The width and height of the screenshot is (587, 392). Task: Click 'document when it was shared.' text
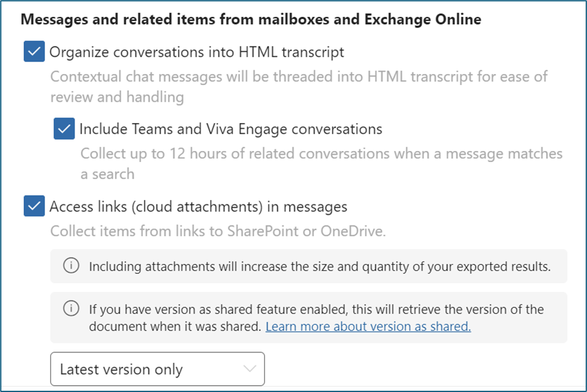[x=175, y=326]
